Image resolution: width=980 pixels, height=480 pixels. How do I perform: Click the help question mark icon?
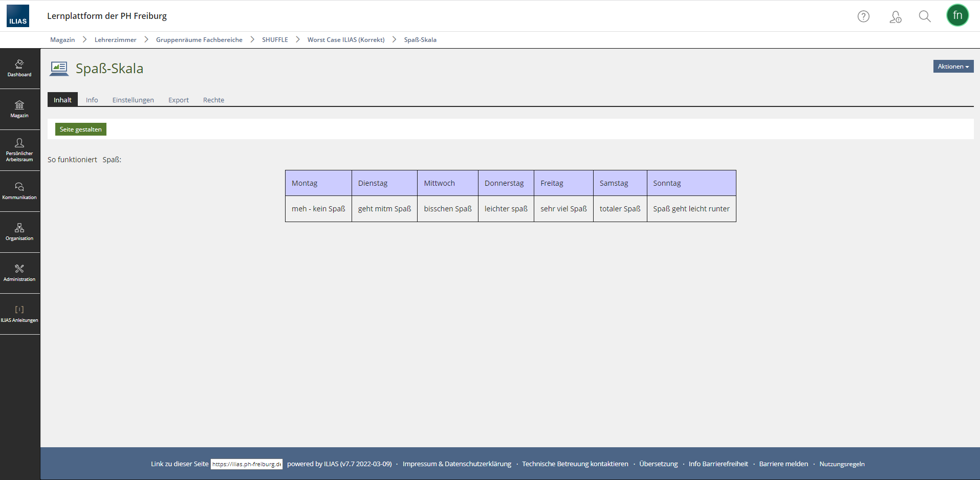(x=863, y=16)
